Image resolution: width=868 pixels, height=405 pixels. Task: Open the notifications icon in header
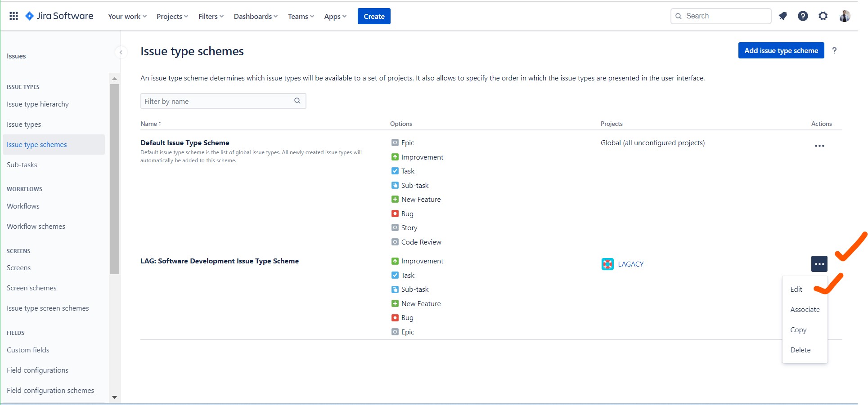pos(783,16)
